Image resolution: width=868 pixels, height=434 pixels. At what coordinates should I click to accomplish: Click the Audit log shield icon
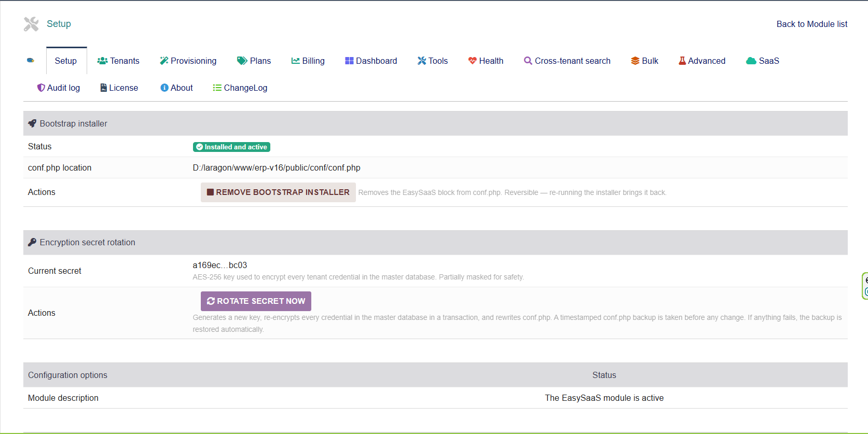coord(41,88)
